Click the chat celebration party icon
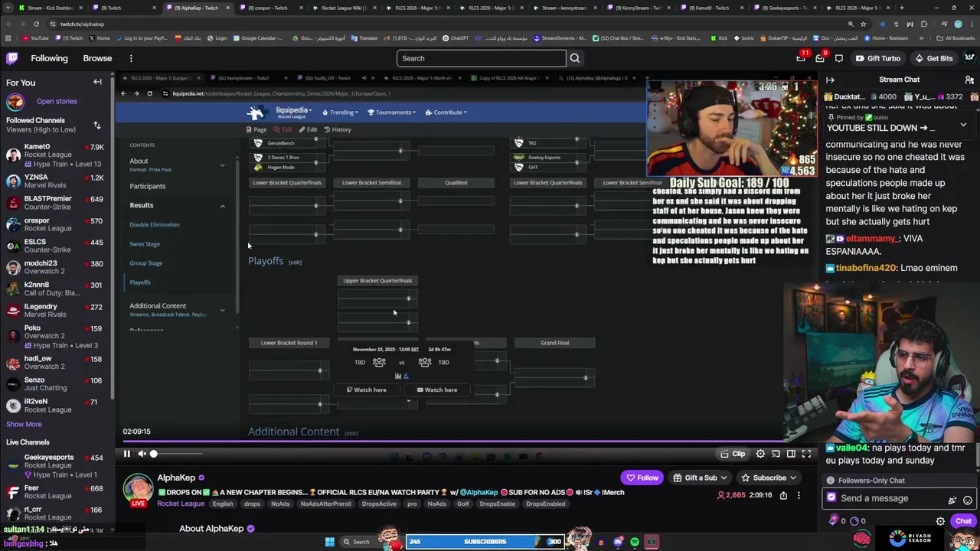980x551 pixels. [x=952, y=500]
